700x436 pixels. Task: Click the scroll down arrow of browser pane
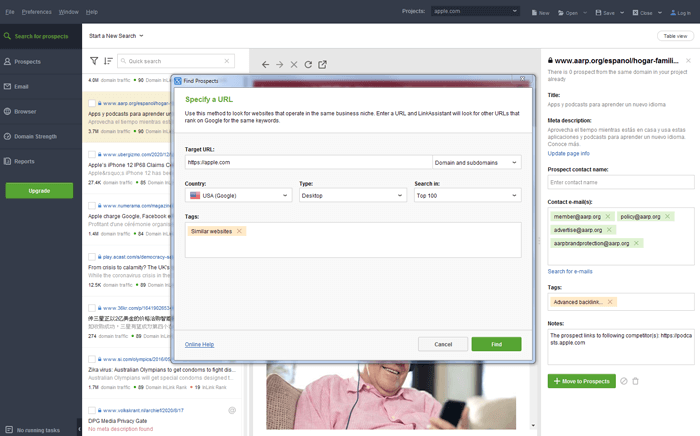click(x=533, y=425)
